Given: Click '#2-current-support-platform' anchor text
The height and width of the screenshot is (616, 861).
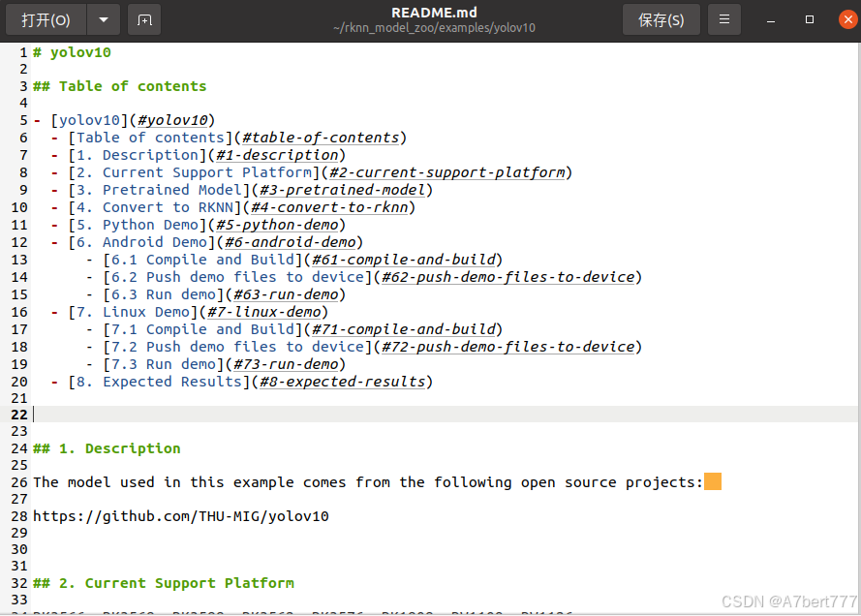Looking at the screenshot, I should click(x=447, y=173).
